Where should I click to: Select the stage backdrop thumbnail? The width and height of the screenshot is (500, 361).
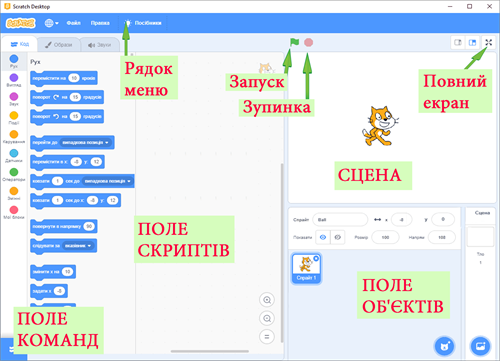480,237
